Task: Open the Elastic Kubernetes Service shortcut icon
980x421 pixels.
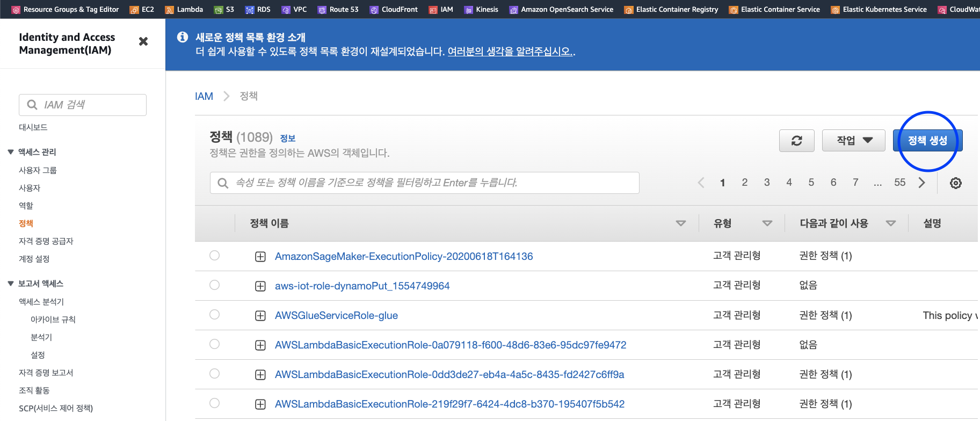Action: pos(836,10)
